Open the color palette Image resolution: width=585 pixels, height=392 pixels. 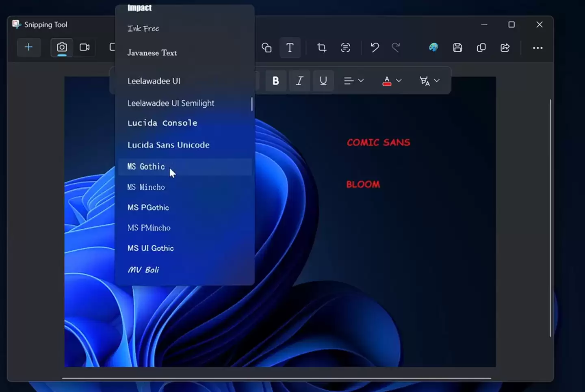433,48
